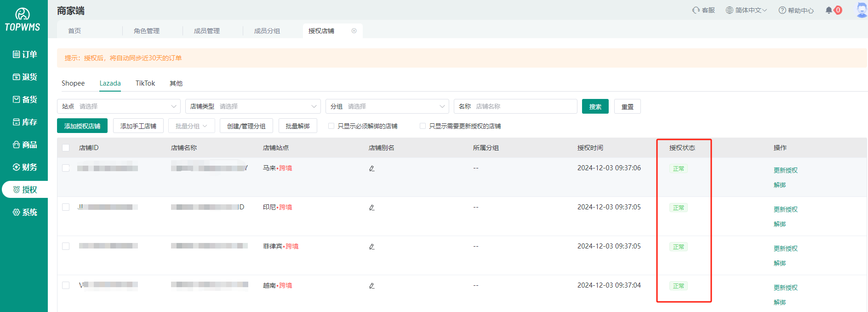Open the notification bell
The image size is (868, 312).
coord(829,10)
